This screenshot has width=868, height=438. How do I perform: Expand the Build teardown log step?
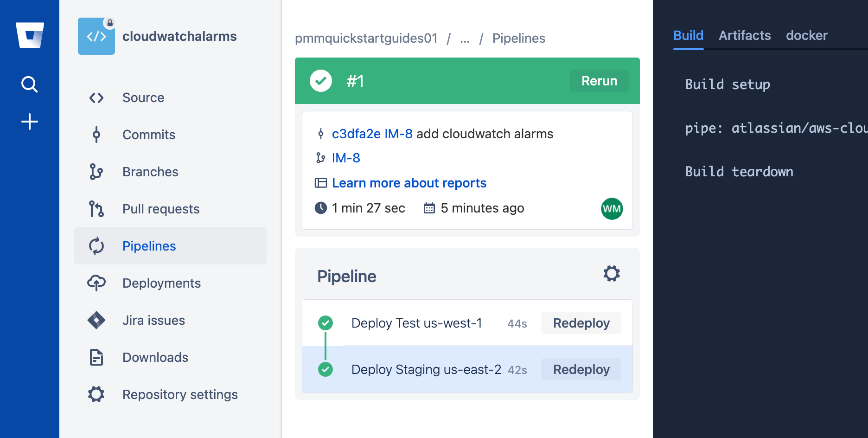point(739,172)
